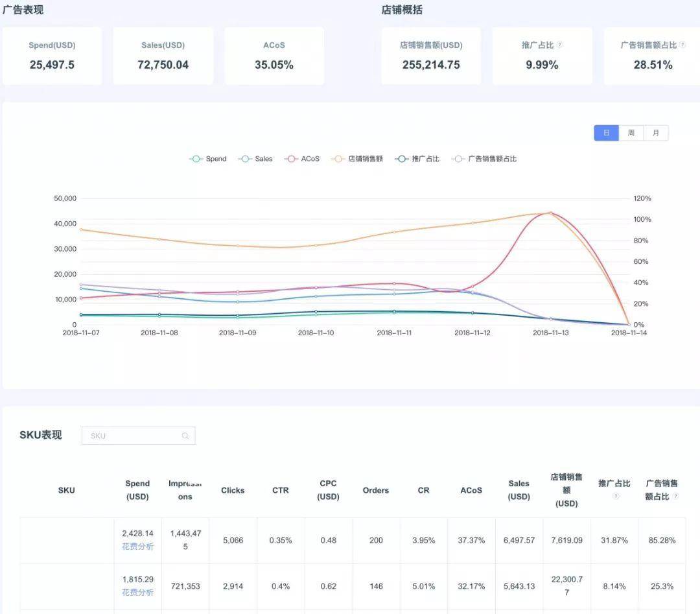Toggle the Sales series in chart legend
The image size is (700, 614).
tap(255, 159)
